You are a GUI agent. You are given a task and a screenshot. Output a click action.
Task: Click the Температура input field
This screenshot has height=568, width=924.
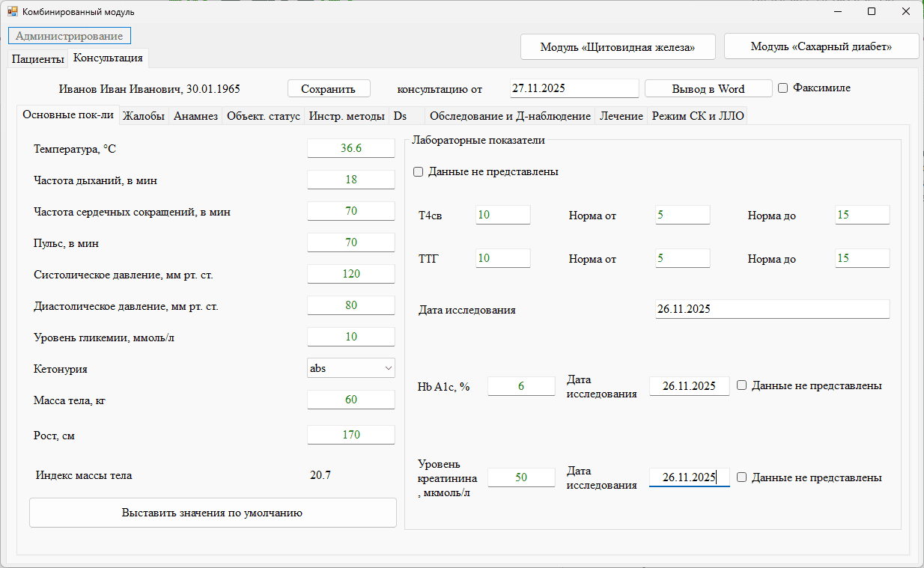pos(350,148)
